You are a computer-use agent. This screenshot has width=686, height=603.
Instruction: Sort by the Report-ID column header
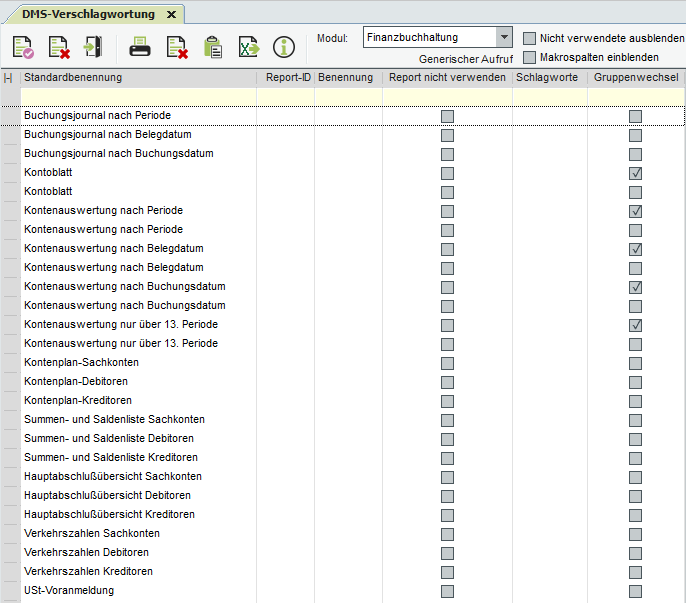(x=288, y=77)
